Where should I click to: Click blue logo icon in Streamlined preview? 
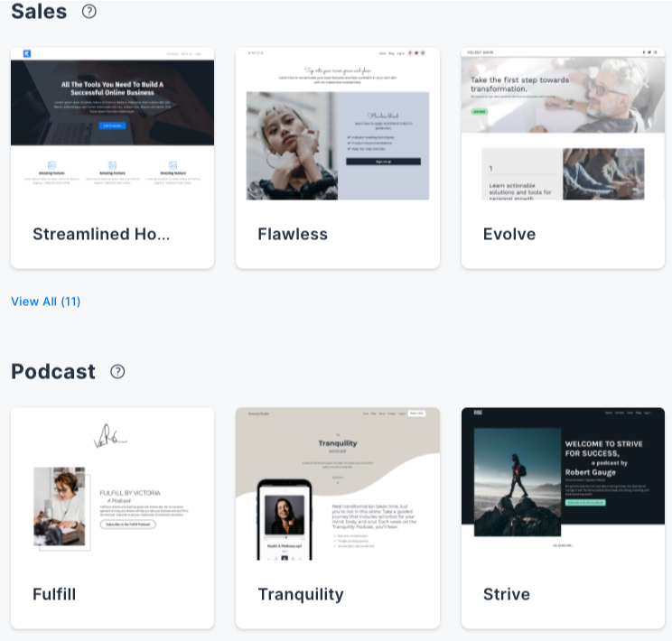[x=27, y=53]
